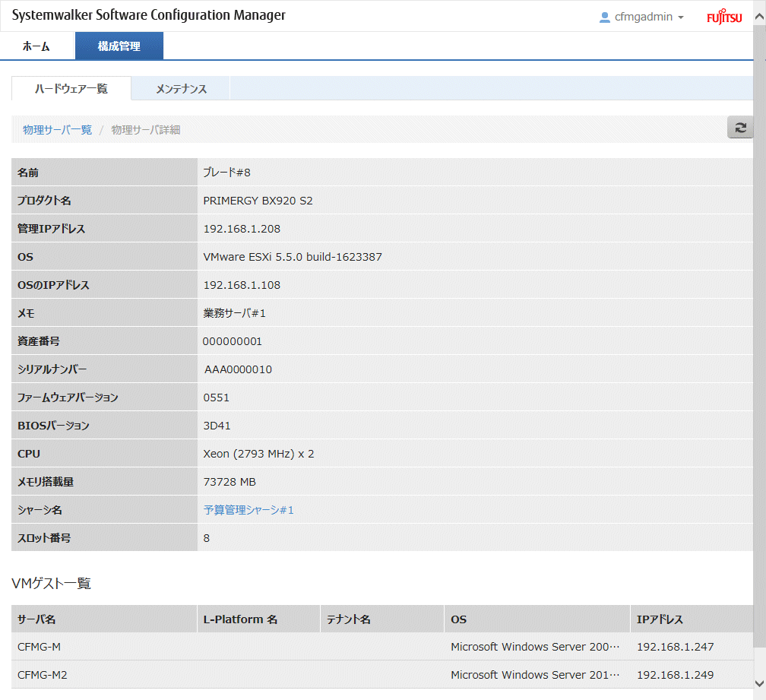Click memo value 業務サーバ#1
Viewport: 766px width, 700px height.
pyautogui.click(x=235, y=313)
